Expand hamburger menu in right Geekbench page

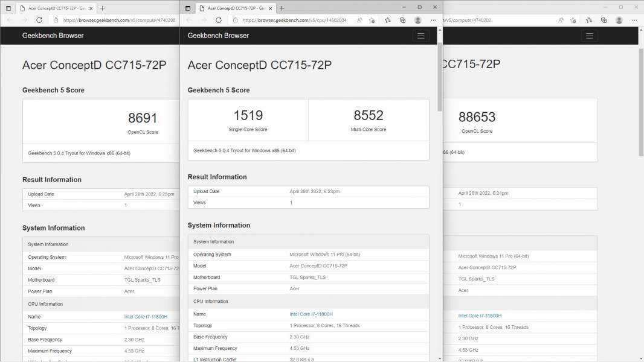coord(590,36)
